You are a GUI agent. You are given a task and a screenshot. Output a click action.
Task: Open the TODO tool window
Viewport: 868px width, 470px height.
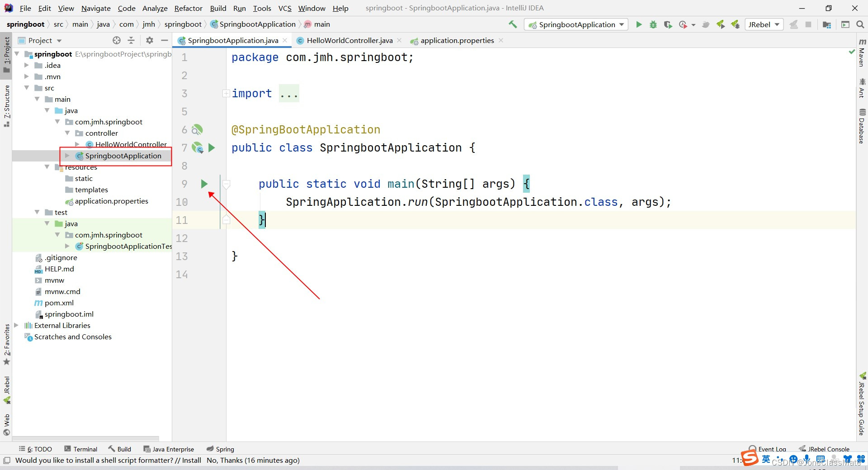tap(35, 449)
